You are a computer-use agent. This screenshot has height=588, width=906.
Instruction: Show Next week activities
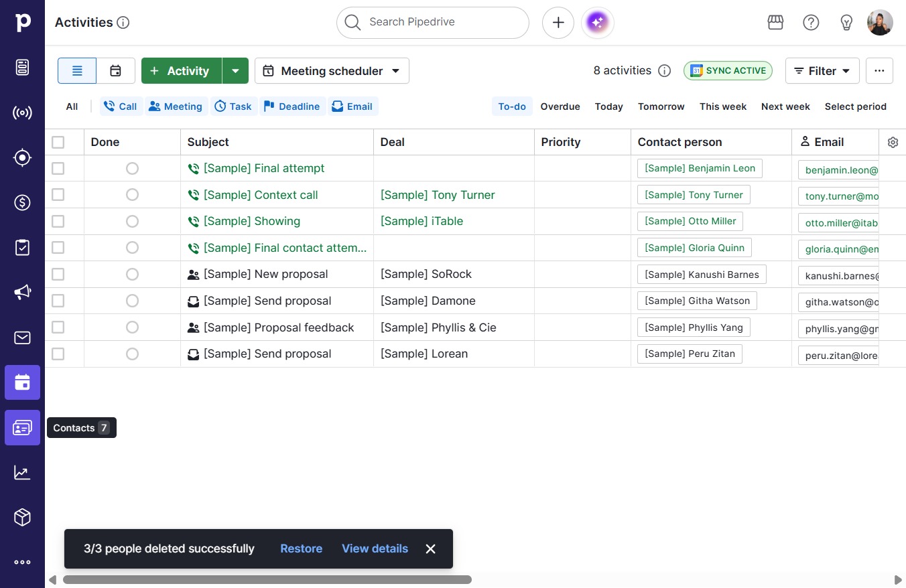tap(785, 106)
